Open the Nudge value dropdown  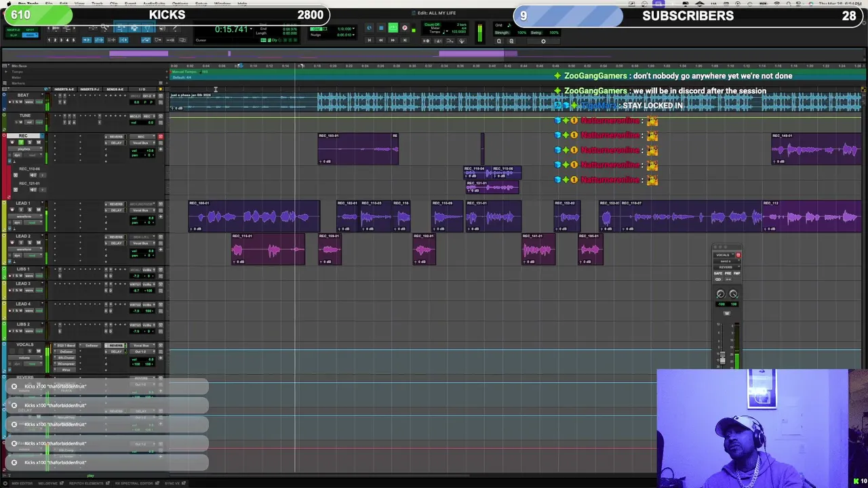353,35
